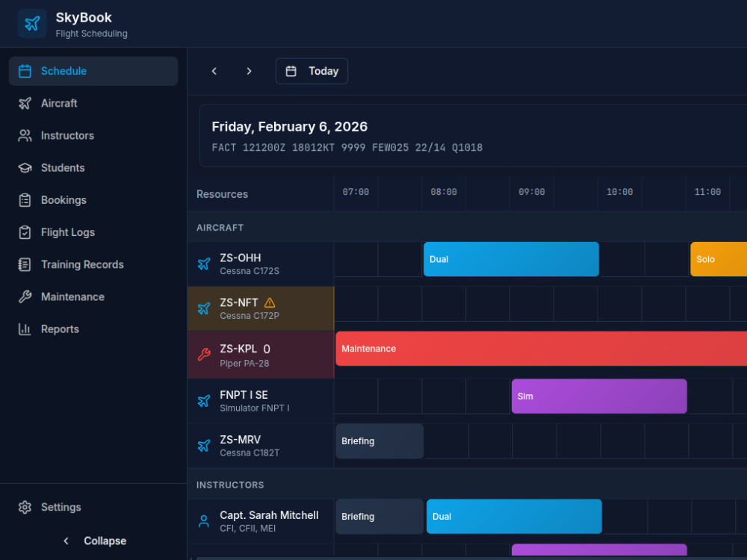Click the small indicator icon after ZS-KPL
The width and height of the screenshot is (747, 560).
(x=267, y=349)
